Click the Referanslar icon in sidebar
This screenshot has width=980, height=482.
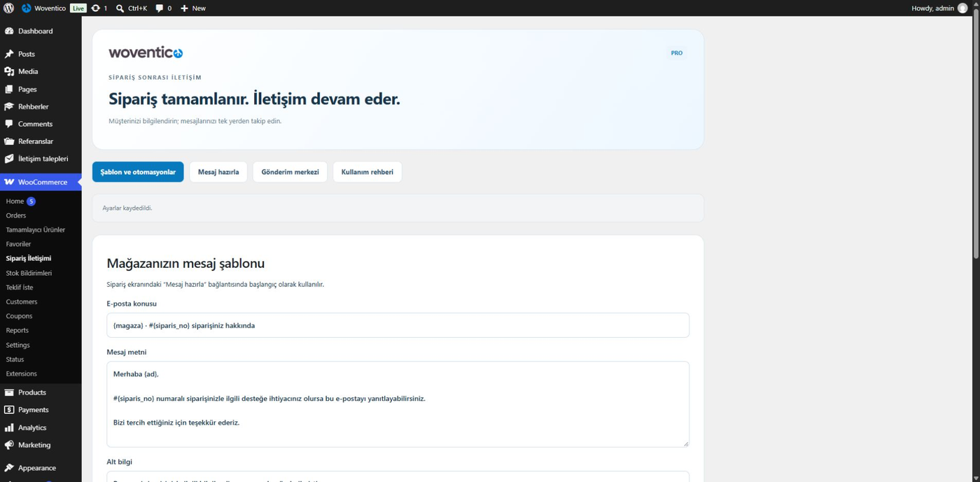pos(9,141)
